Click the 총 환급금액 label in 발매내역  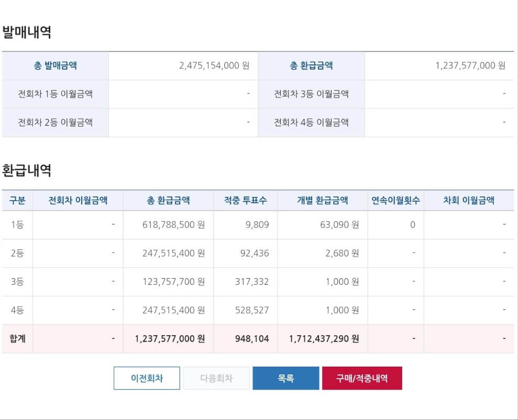(x=311, y=65)
